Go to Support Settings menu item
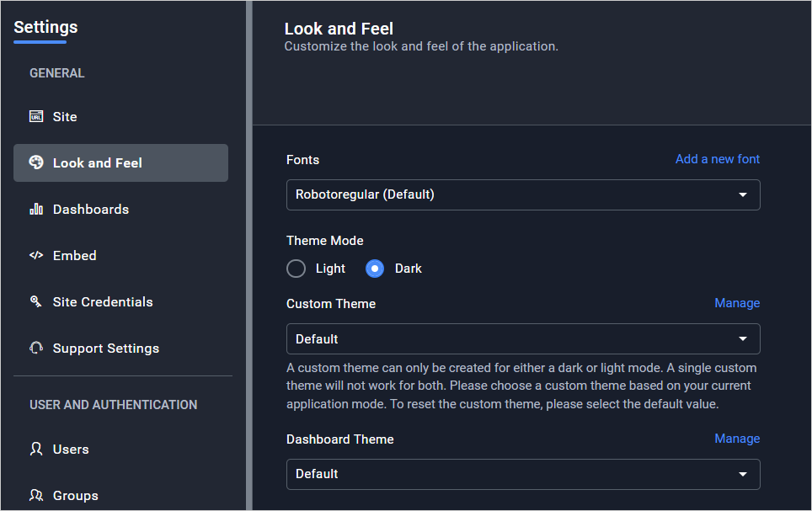Screen dimensions: 812x511 point(105,348)
